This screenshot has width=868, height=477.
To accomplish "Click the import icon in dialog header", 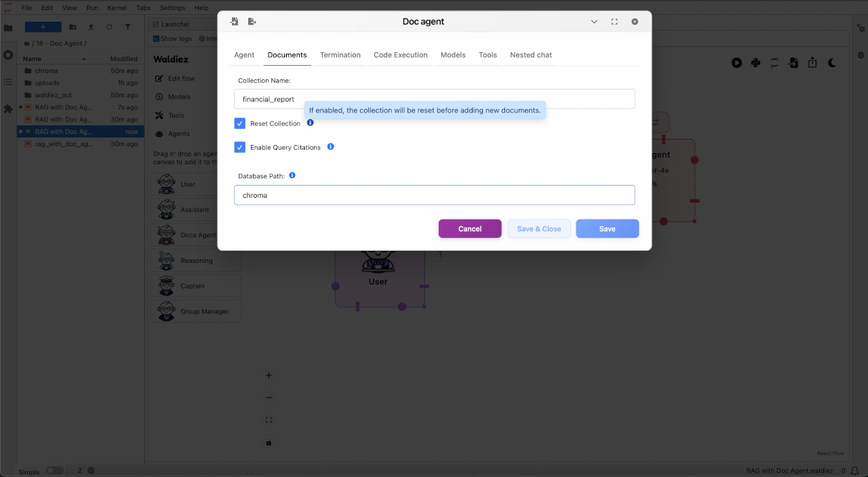I will click(x=234, y=22).
